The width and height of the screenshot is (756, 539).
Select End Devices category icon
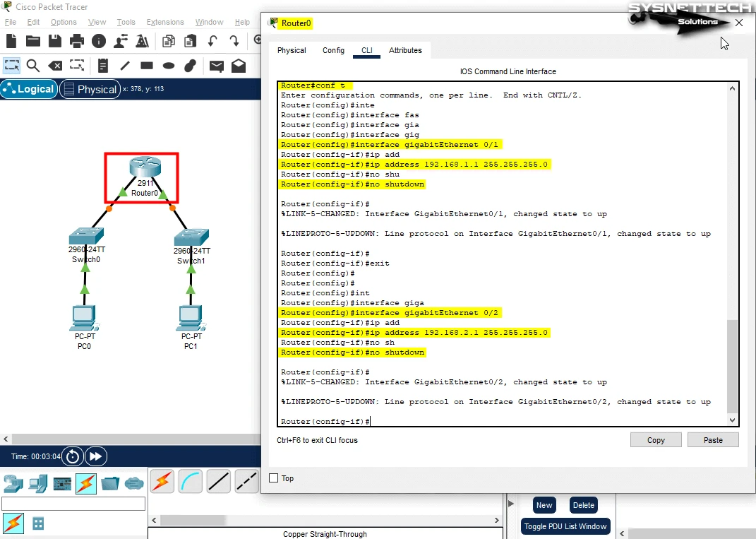38,483
